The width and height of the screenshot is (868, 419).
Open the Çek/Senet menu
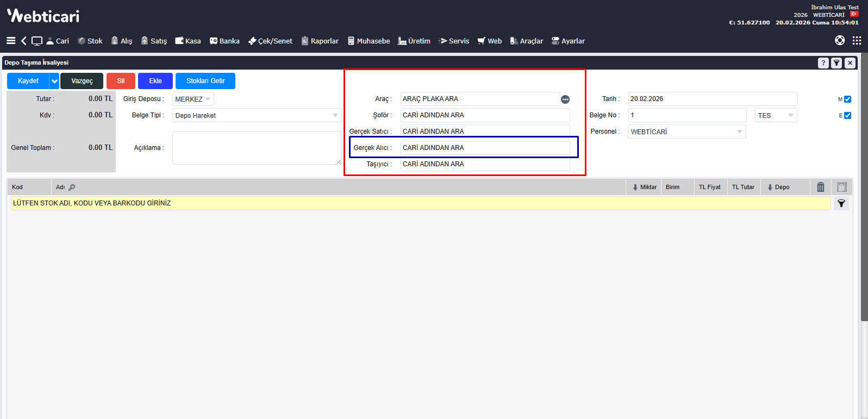coord(270,41)
